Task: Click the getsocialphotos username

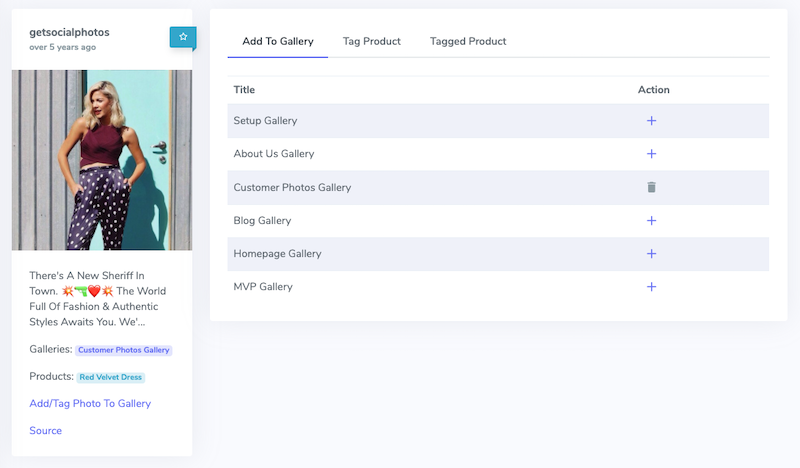Action: coord(69,32)
